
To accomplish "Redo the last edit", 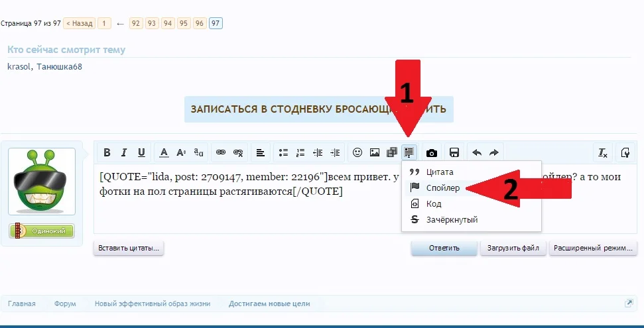I will (494, 152).
